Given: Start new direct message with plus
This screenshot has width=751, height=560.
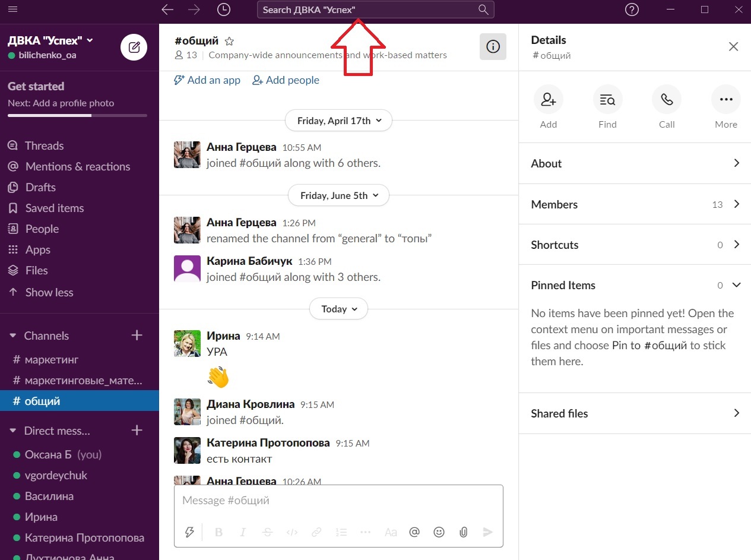Looking at the screenshot, I should [137, 431].
